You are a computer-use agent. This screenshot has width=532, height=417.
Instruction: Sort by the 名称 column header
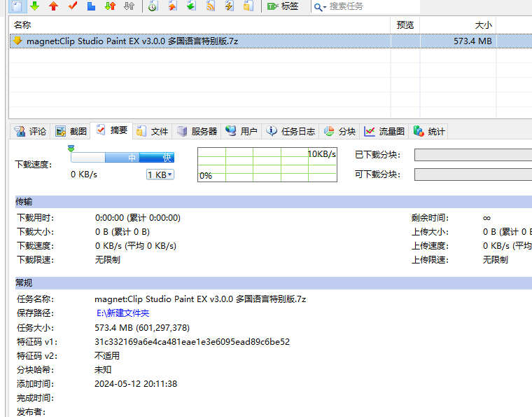click(22, 25)
